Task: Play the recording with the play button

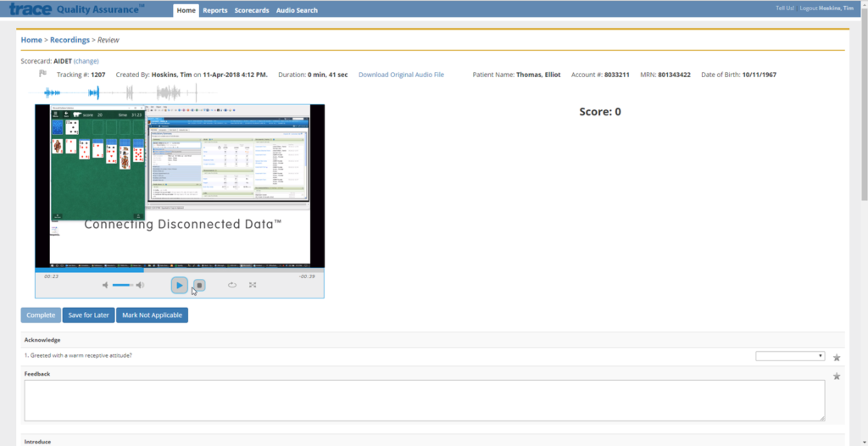Action: click(x=179, y=285)
